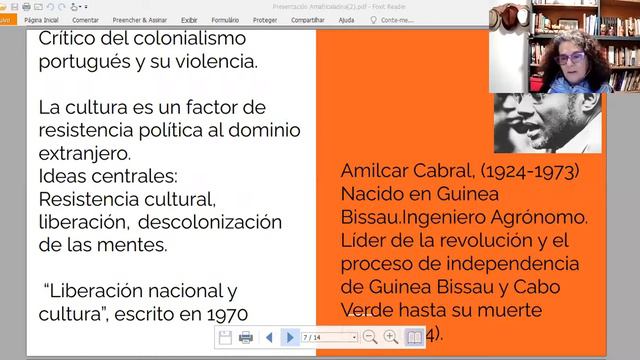Click the text "cultura”, escrito en 1970"

tap(143, 314)
